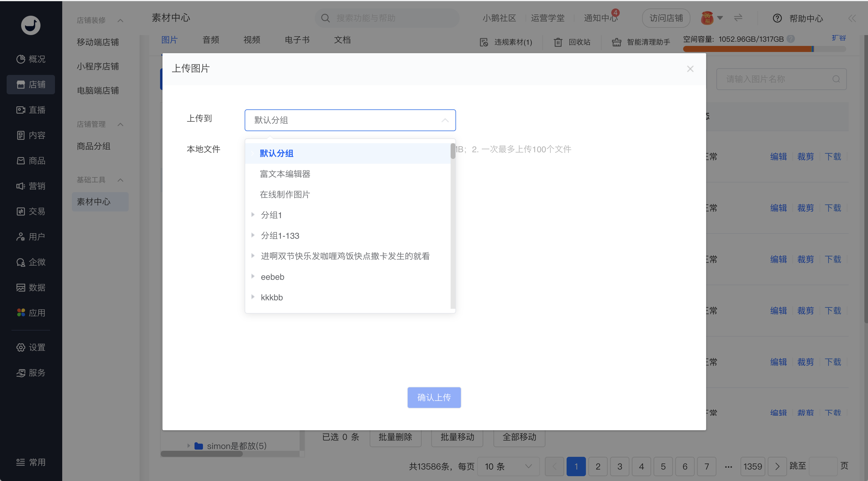Open the 企微 section in sidebar
Viewport: 868px width, 481px height.
31,262
